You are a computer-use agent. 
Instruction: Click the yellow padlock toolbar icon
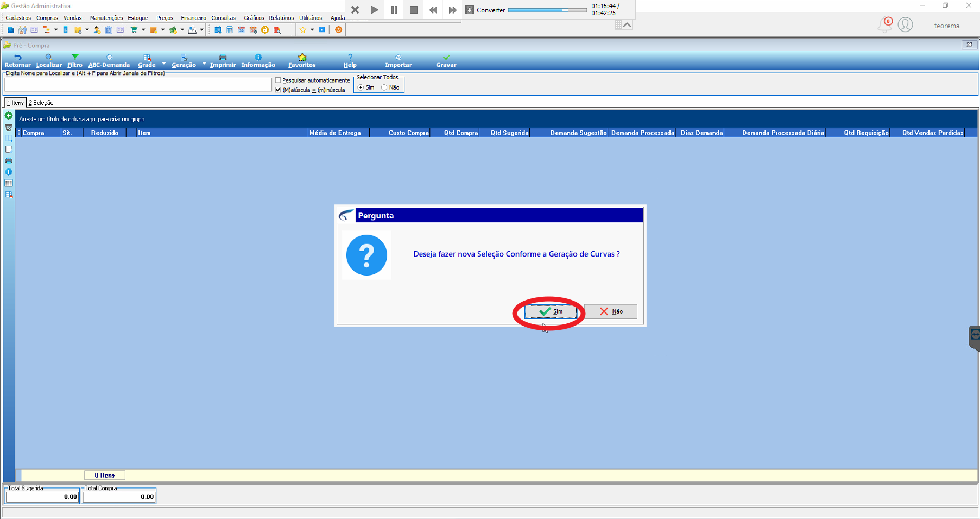click(x=265, y=30)
